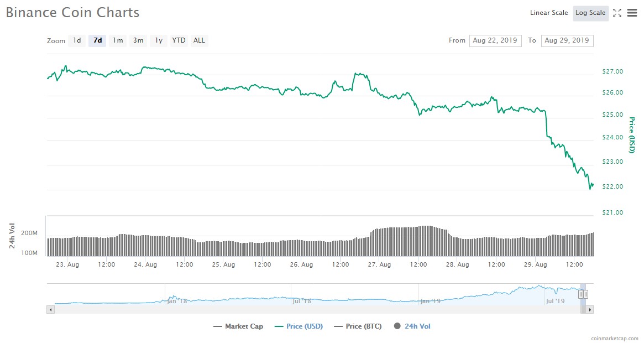The height and width of the screenshot is (343, 644).
Task: Click the navigator scroll right arrow
Action: click(x=590, y=309)
